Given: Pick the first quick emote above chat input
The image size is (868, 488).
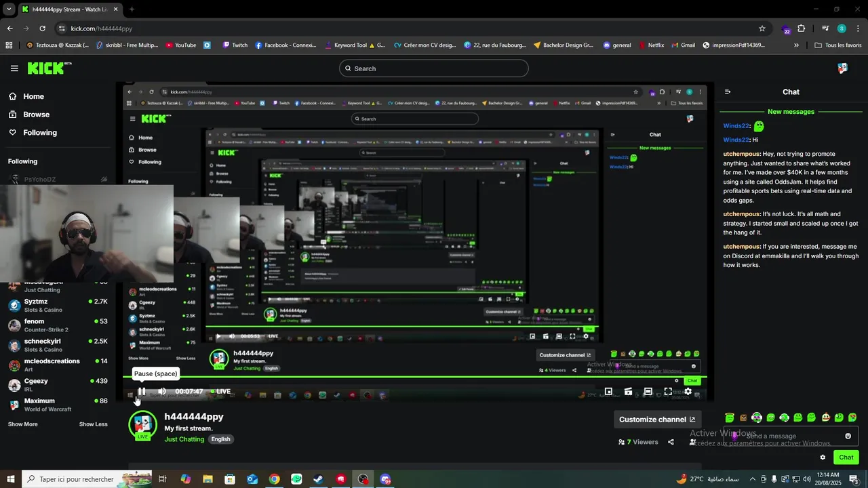Looking at the screenshot, I should point(730,418).
